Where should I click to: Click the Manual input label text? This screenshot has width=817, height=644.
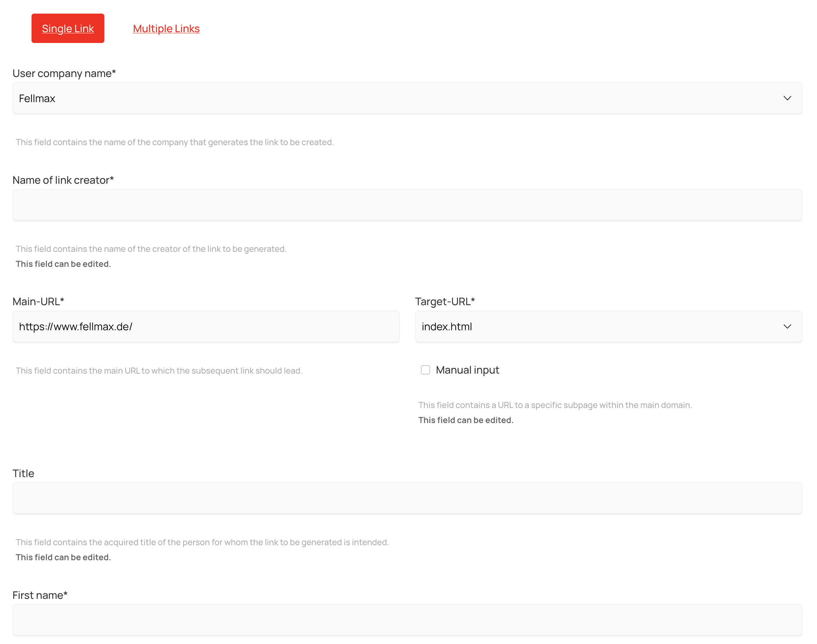tap(467, 370)
